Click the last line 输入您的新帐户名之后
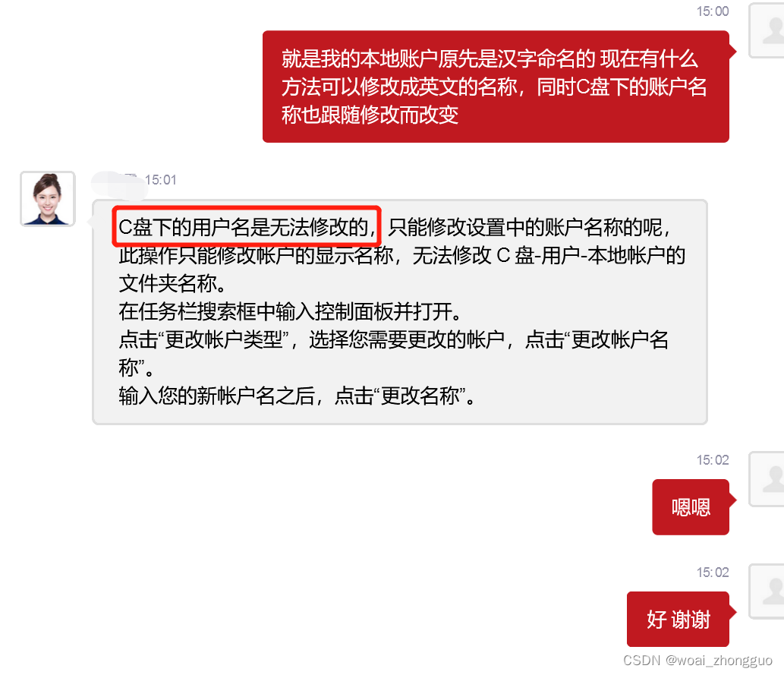This screenshot has height=675, width=784. point(216,396)
